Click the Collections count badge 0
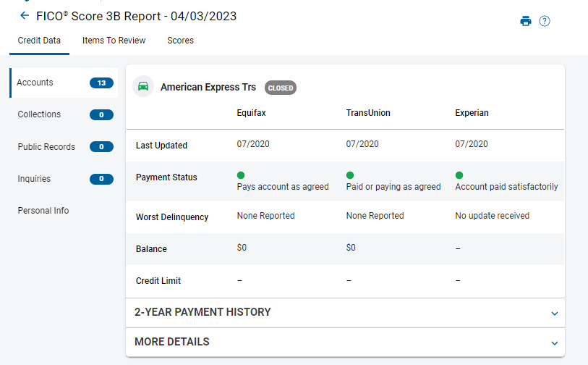588x365 pixels. click(x=102, y=115)
